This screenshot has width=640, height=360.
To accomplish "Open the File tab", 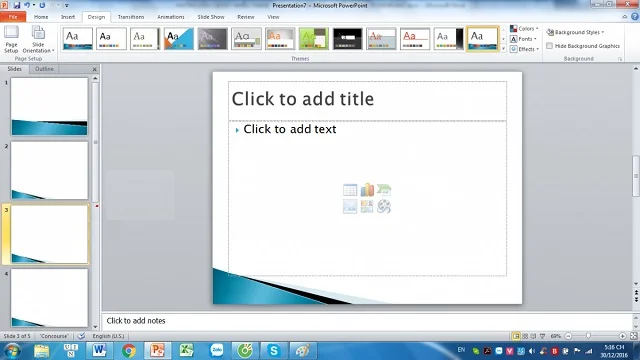I will [x=13, y=17].
